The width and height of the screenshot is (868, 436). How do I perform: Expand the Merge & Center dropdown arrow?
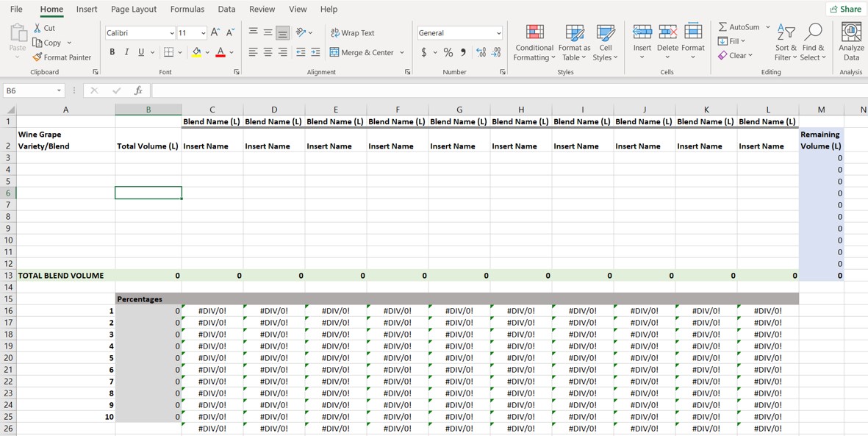pos(402,53)
